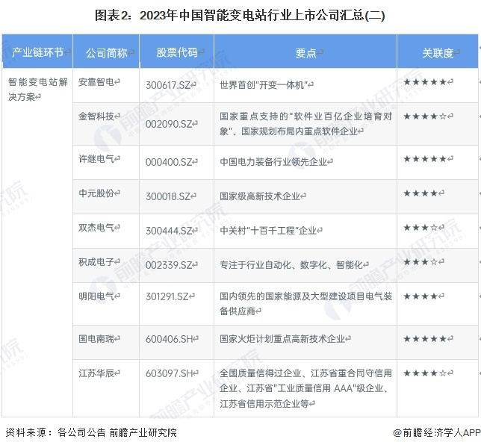This screenshot has width=481, height=448.
Task: Click the star rating in 国电南瑞 row
Action: point(425,339)
